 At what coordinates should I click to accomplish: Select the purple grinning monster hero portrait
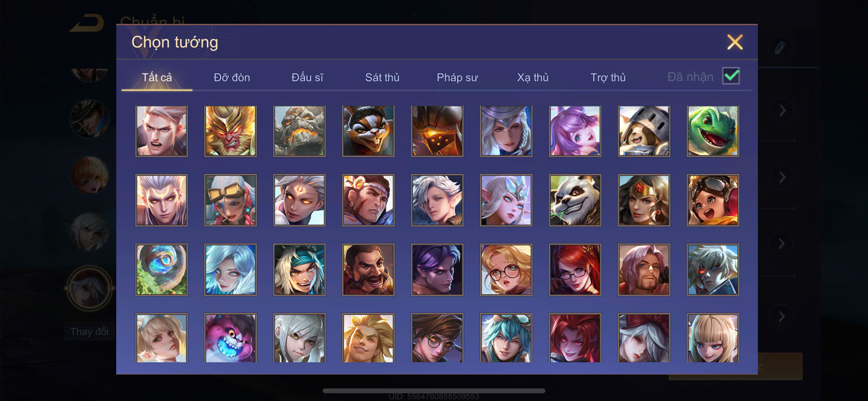point(230,338)
